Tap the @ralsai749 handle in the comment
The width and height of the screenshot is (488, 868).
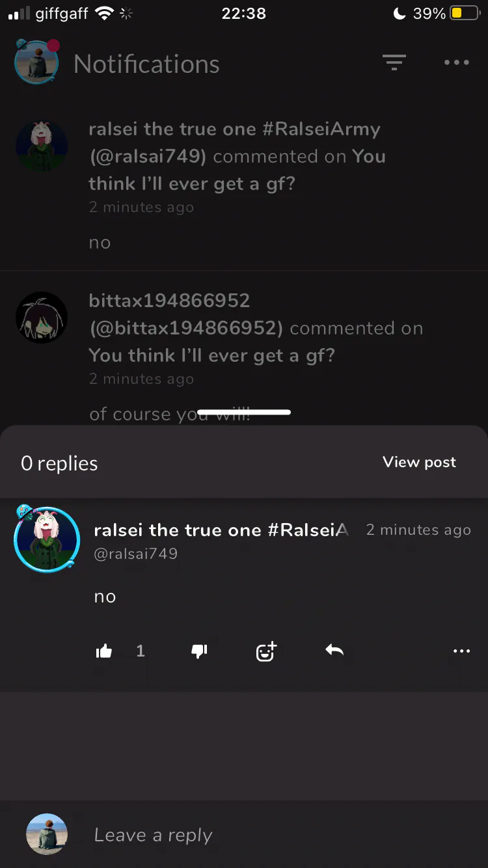pyautogui.click(x=136, y=554)
